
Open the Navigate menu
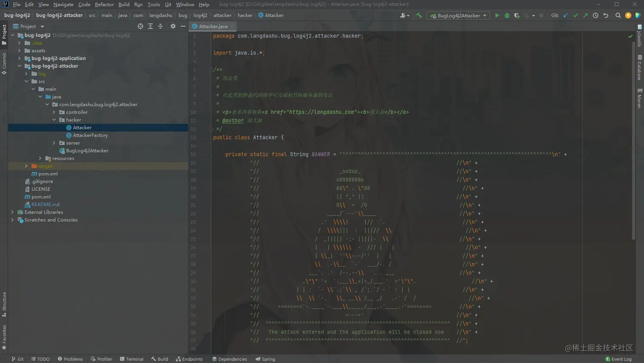tap(63, 4)
